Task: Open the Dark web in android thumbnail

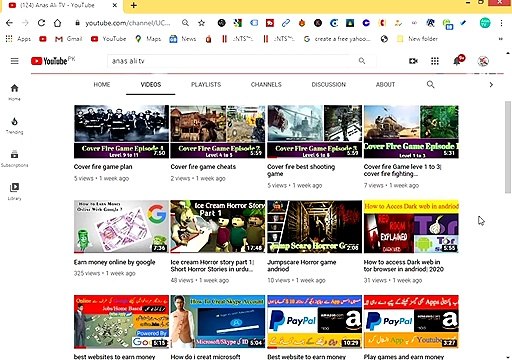Action: point(411,227)
